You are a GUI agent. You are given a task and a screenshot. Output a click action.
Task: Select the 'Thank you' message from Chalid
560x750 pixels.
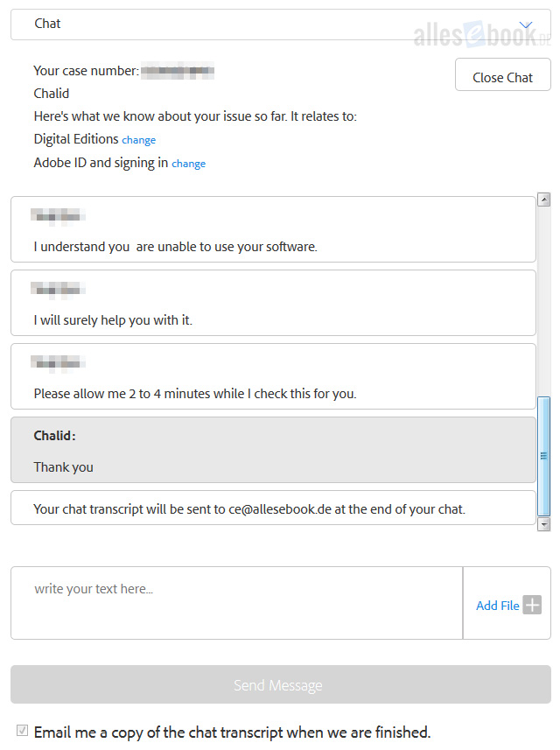coord(273,450)
